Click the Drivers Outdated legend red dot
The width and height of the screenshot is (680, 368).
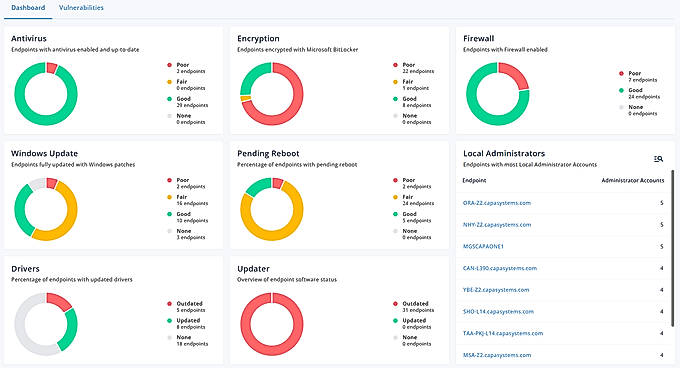(x=169, y=304)
